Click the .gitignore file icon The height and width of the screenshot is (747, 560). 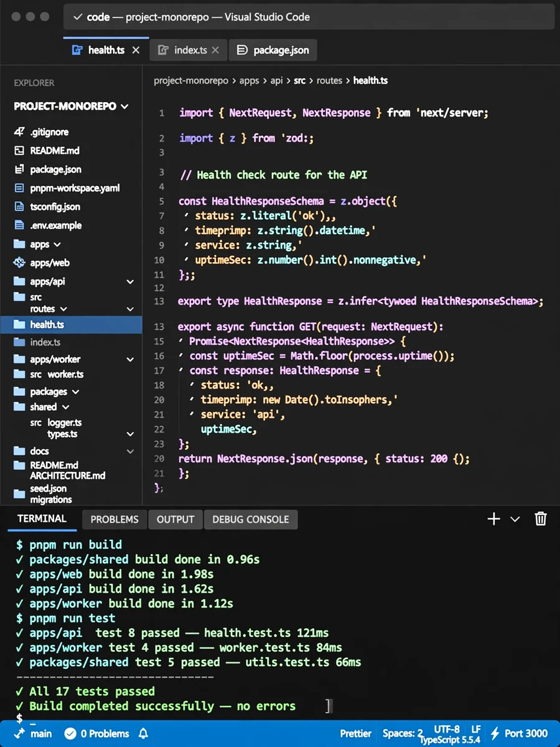pos(19,132)
